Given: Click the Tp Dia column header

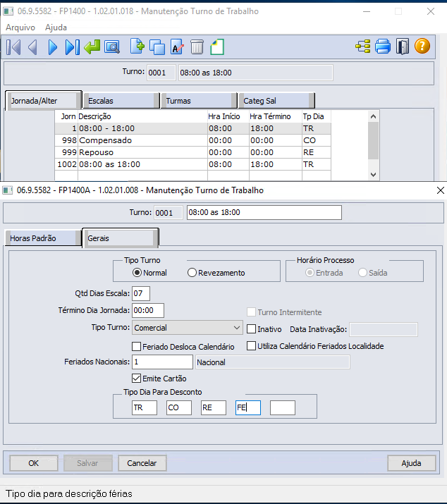Looking at the screenshot, I should point(317,116).
